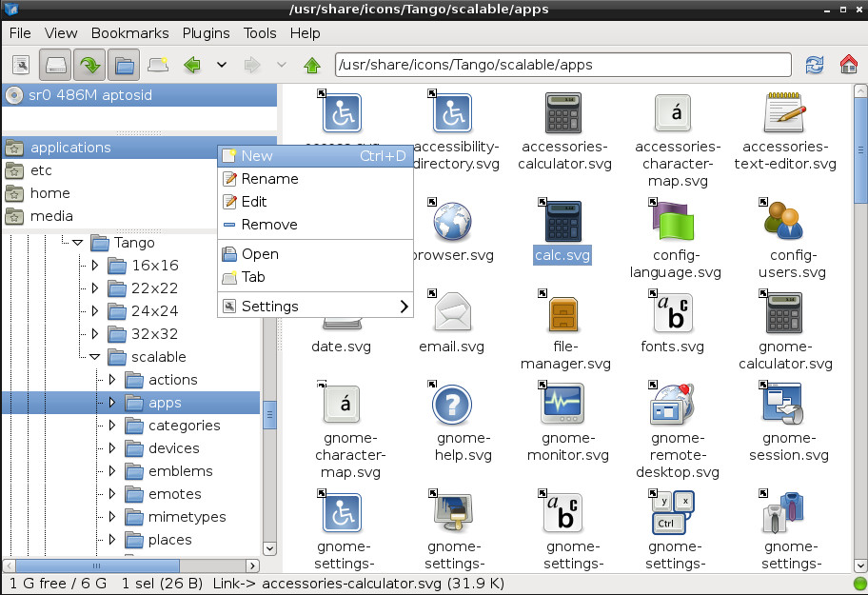The image size is (868, 595).
Task: Click the root terminal toolbar icon
Action: point(21,66)
